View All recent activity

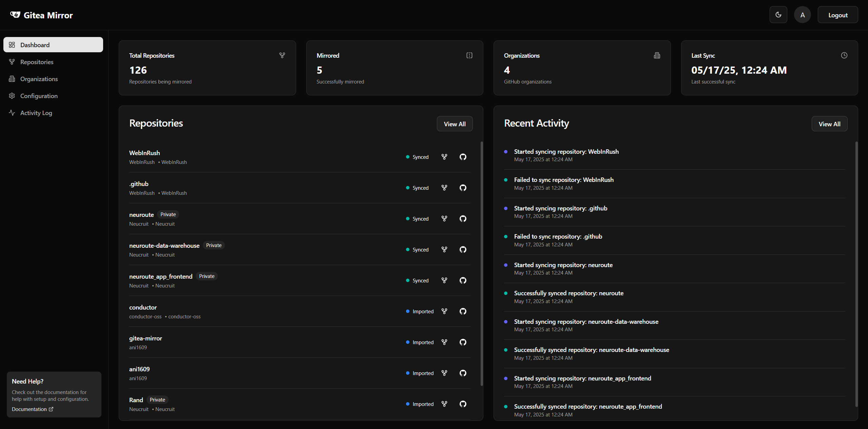pos(829,124)
